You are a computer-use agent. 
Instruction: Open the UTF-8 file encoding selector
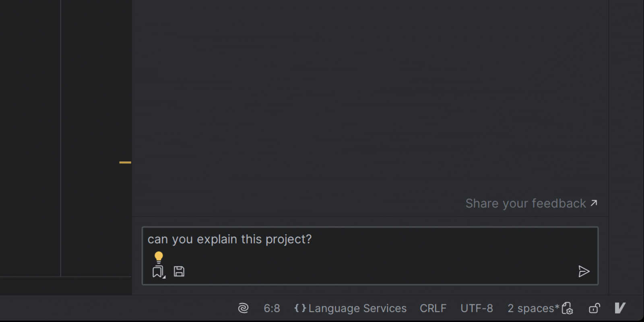(477, 308)
